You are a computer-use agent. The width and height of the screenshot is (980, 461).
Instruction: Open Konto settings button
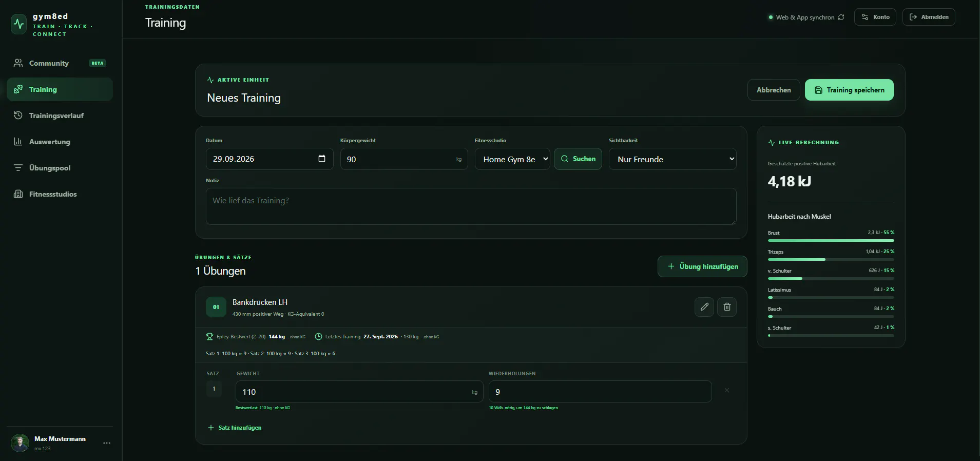(x=875, y=17)
